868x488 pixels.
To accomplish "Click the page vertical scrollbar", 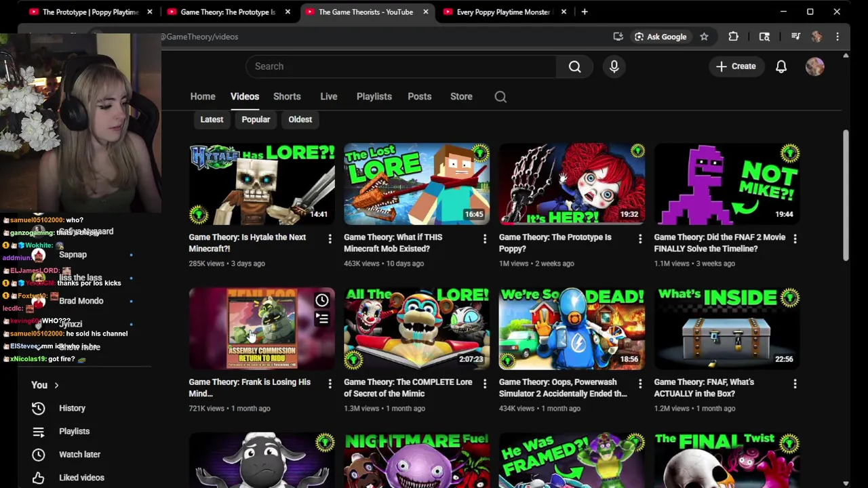I will tap(846, 195).
